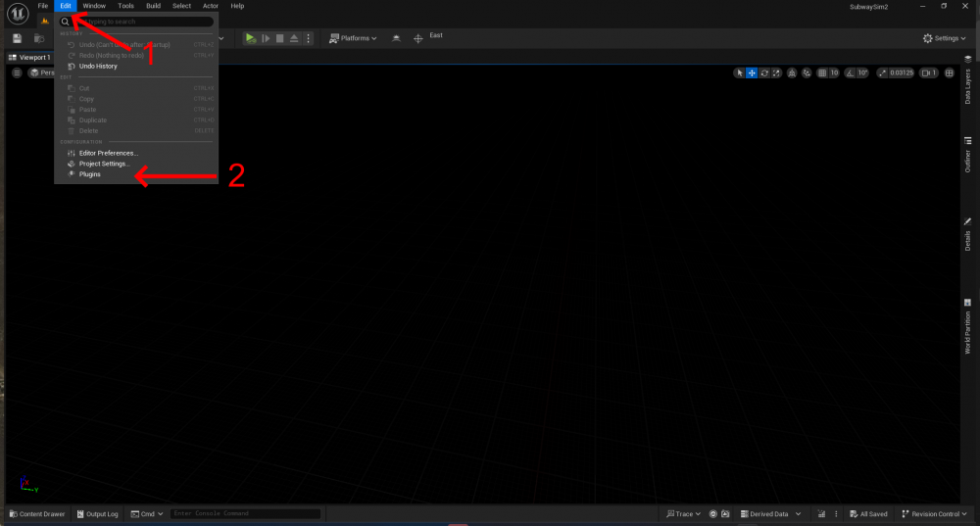Open the Platforms dropdown
Screen dimensions: 980x526
coord(353,38)
